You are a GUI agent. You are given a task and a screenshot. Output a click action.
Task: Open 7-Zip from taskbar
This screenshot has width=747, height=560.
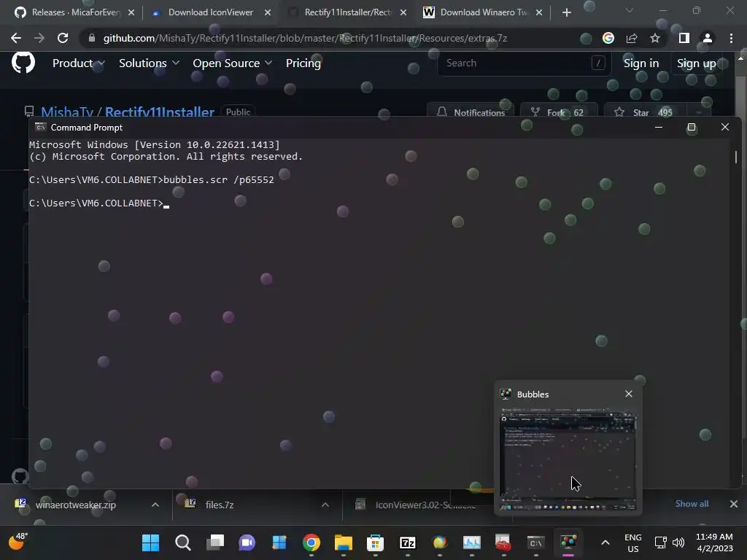tap(407, 542)
